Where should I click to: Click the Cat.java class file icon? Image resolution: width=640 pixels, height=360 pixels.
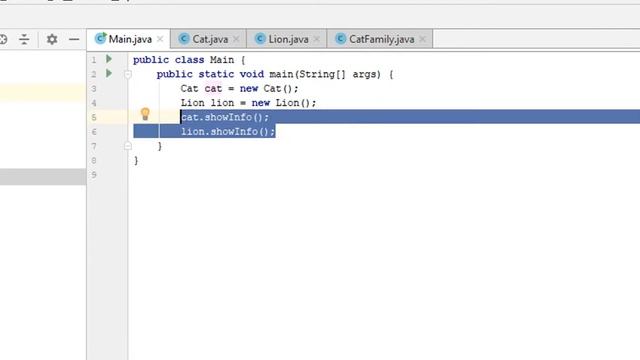184,38
